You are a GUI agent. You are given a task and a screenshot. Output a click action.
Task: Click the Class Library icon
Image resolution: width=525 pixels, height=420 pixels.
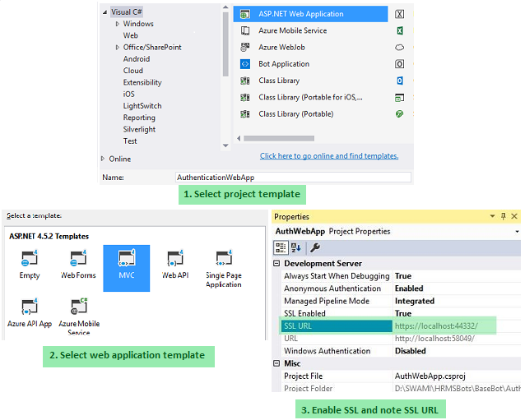[x=245, y=81]
